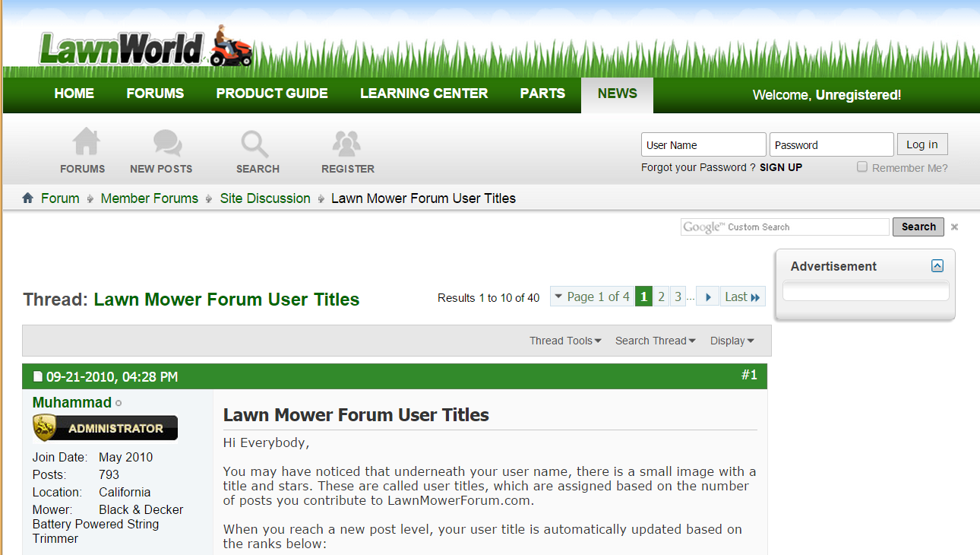Click the home icon in breadcrumb
Image resolution: width=980 pixels, height=555 pixels.
coord(28,198)
